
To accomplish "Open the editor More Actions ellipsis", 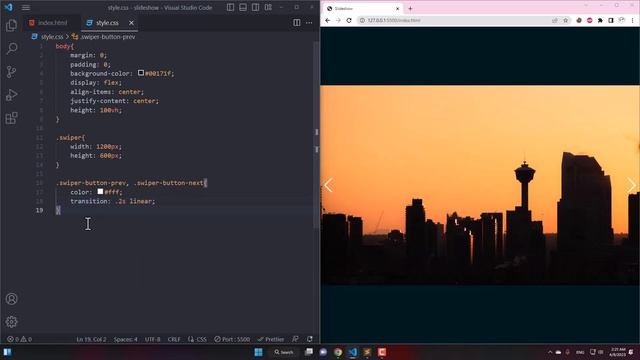I will point(309,23).
